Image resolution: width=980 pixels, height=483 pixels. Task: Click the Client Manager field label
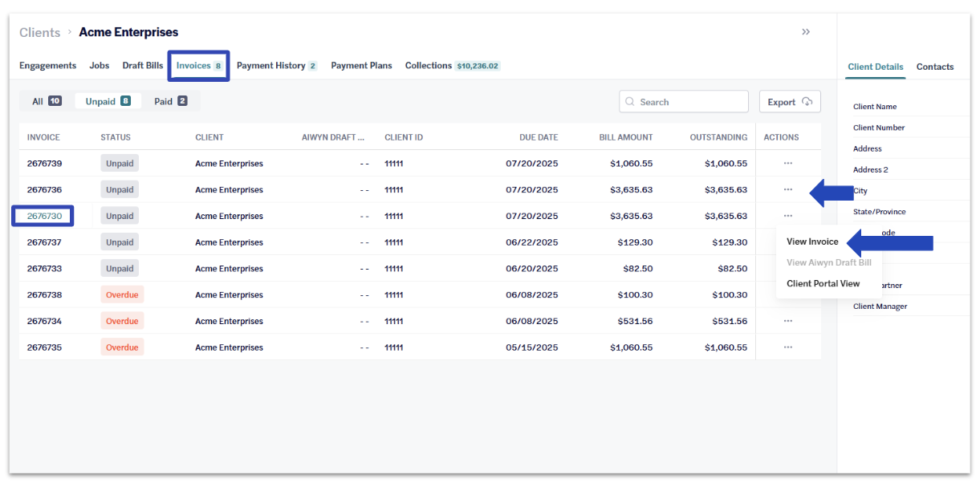tap(880, 306)
